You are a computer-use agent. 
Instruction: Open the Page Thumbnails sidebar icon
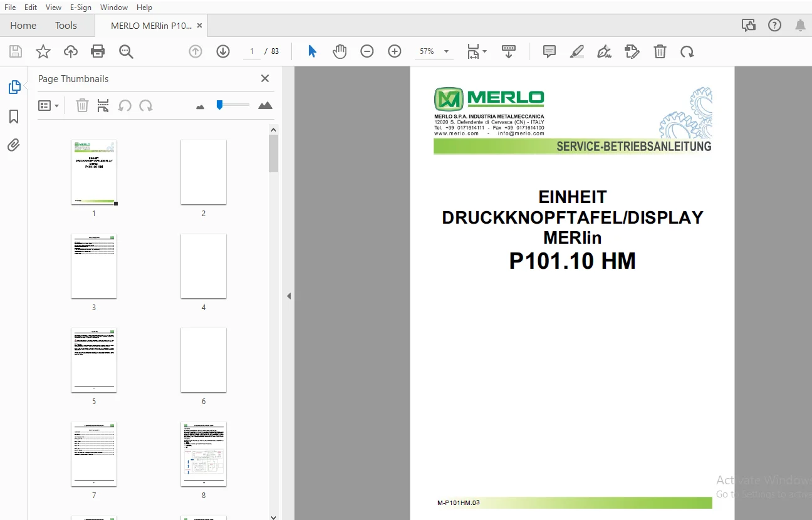click(x=14, y=87)
